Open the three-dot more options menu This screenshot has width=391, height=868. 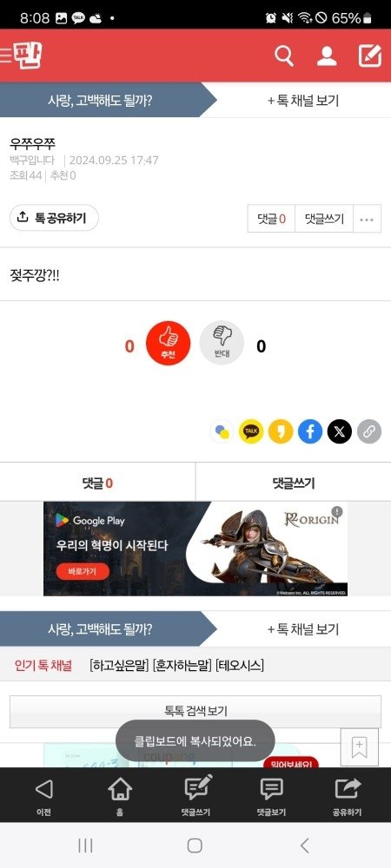pos(367,220)
